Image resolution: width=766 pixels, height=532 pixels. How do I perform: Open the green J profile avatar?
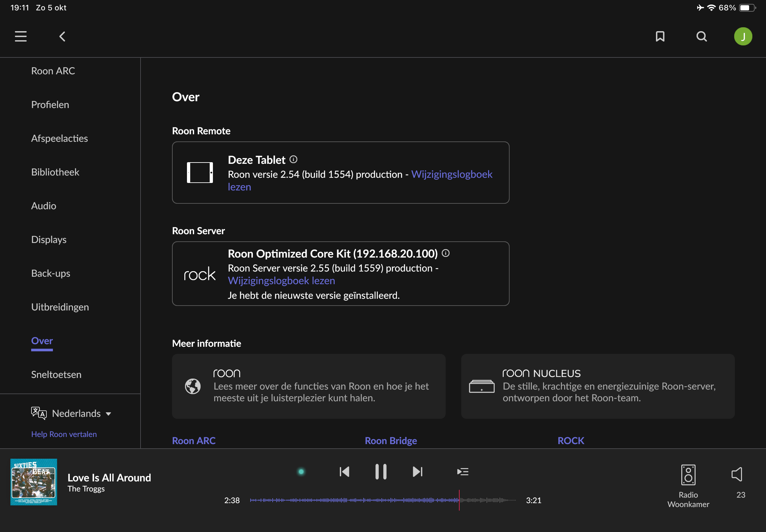click(743, 36)
